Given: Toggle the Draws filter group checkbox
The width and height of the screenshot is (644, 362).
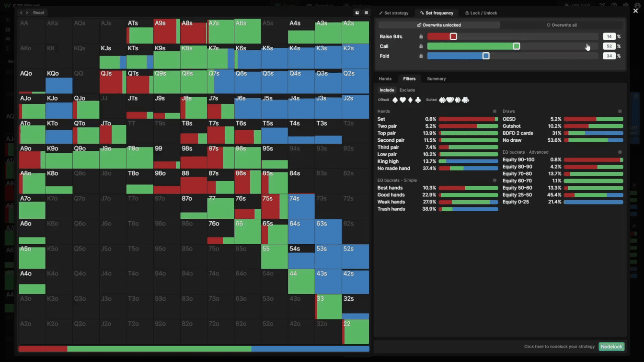Looking at the screenshot, I should click(x=620, y=112).
